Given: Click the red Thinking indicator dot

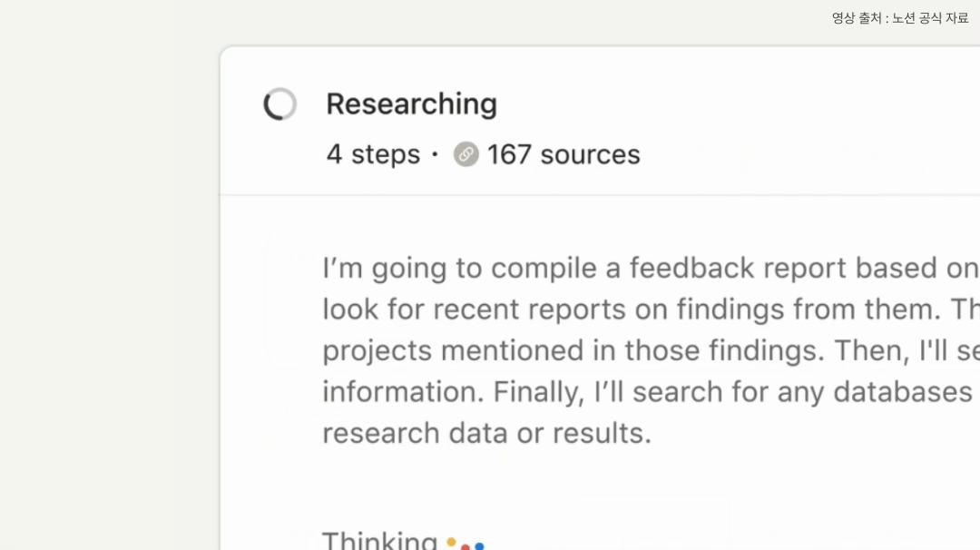Looking at the screenshot, I should click(465, 547).
